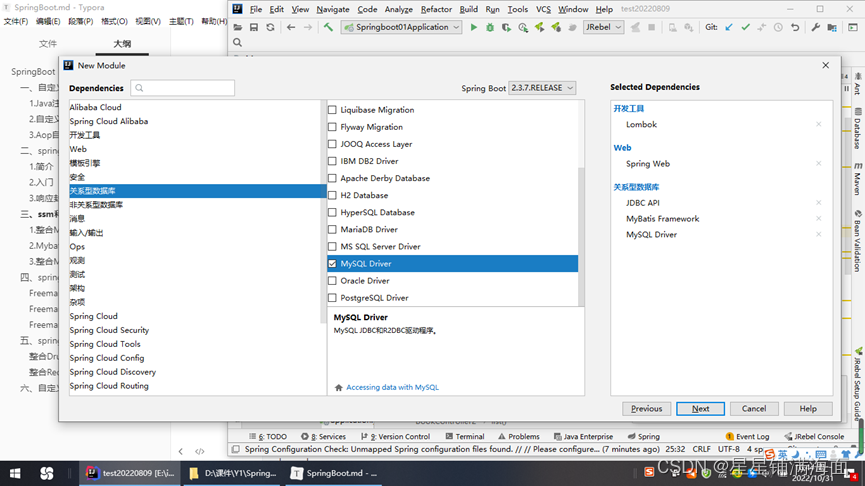Start debugging with the bug icon
Image resolution: width=865 pixels, height=486 pixels.
point(490,27)
